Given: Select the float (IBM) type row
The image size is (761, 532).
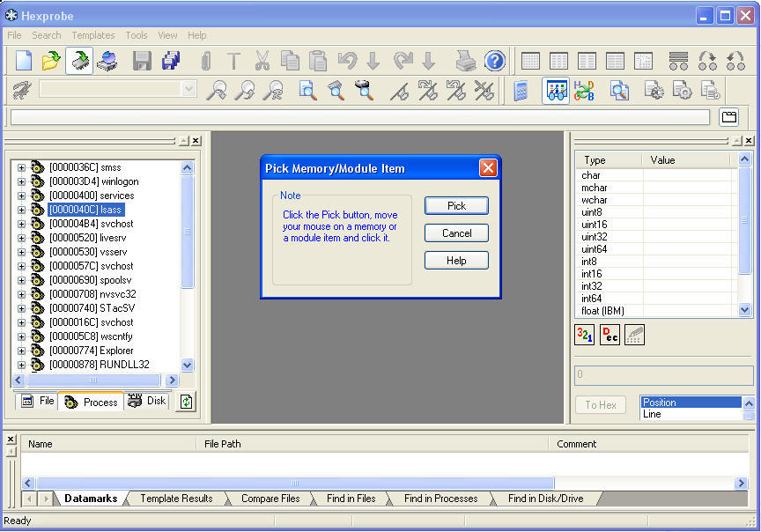Looking at the screenshot, I should (x=657, y=311).
